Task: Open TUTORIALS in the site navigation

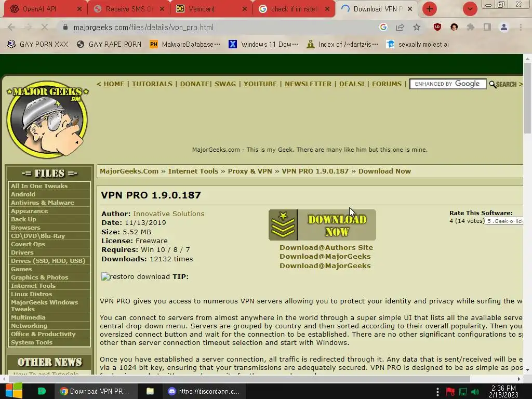Action: coord(152,84)
